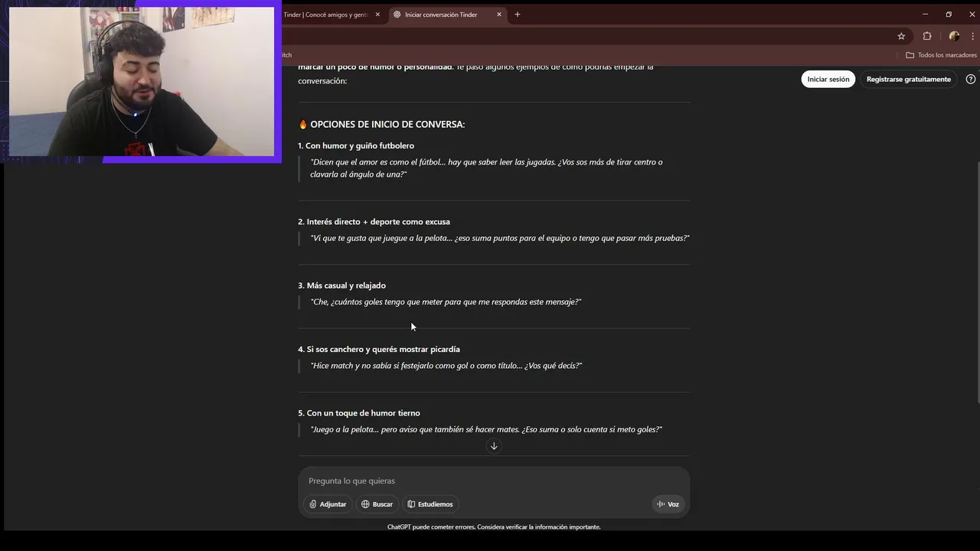The image size is (980, 551).
Task: Open the browser extensions puzzle icon
Action: [x=927, y=36]
